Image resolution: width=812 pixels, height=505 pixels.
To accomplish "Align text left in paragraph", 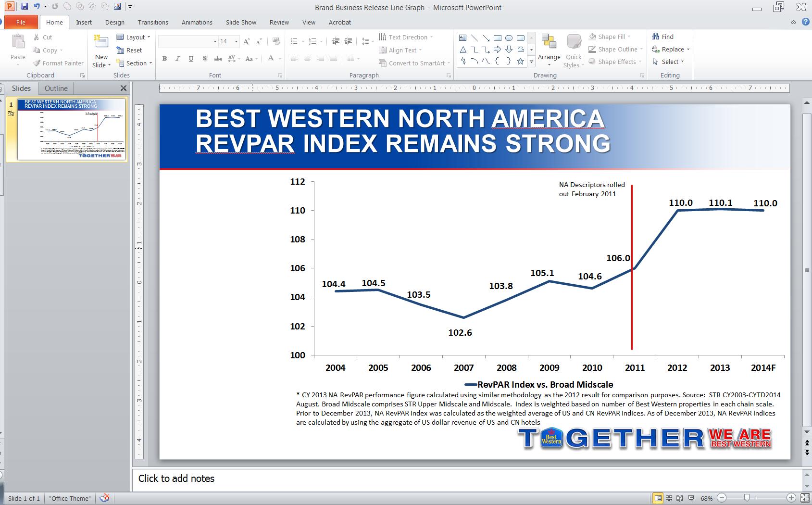I will coord(294,59).
